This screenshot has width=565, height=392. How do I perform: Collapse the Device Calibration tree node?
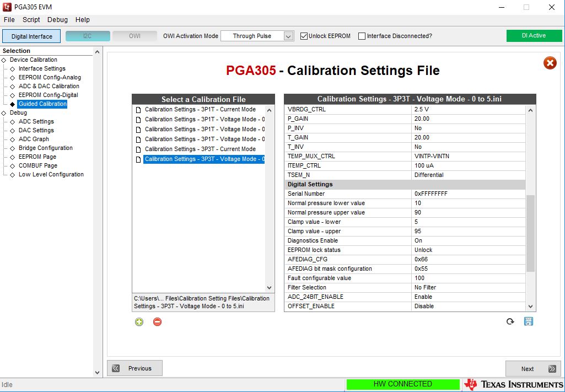coord(4,60)
